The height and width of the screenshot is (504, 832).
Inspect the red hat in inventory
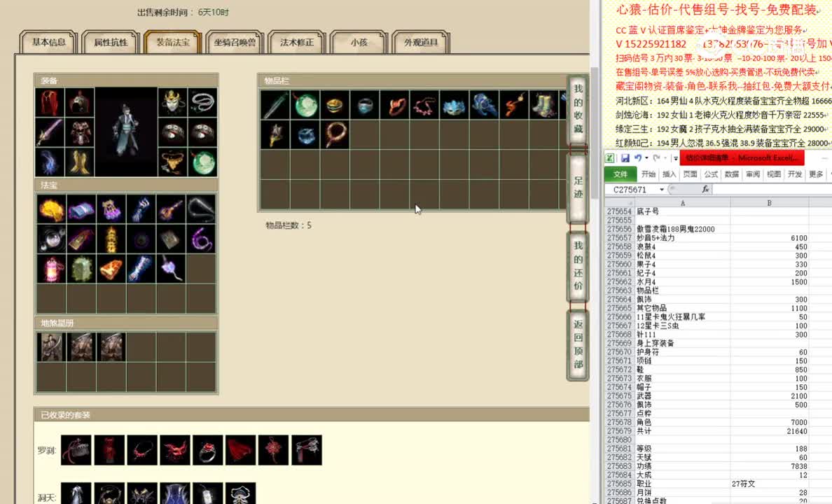(394, 104)
